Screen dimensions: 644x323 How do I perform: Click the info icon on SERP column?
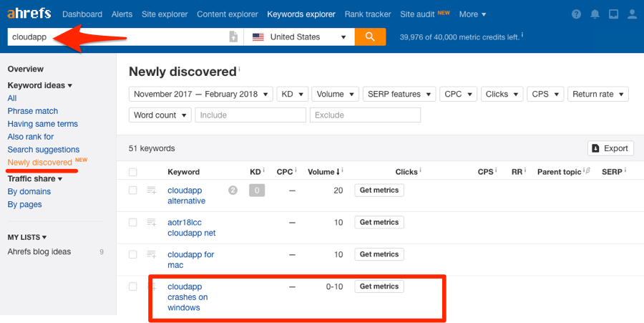coord(625,170)
